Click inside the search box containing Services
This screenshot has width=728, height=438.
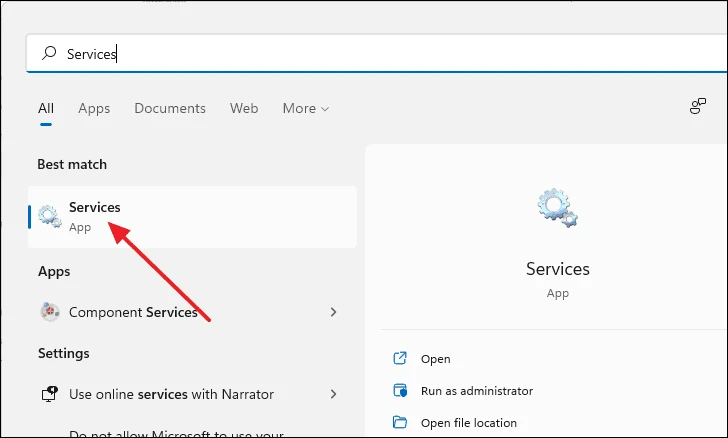click(376, 53)
